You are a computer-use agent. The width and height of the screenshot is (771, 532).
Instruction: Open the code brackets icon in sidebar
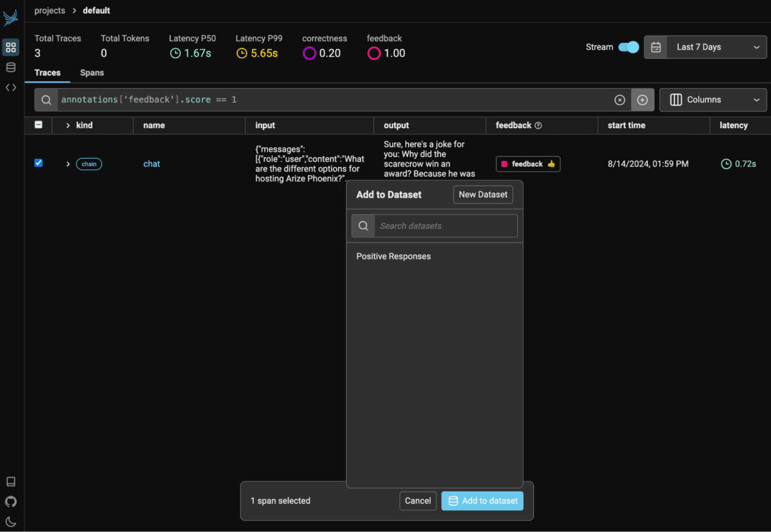coord(11,88)
